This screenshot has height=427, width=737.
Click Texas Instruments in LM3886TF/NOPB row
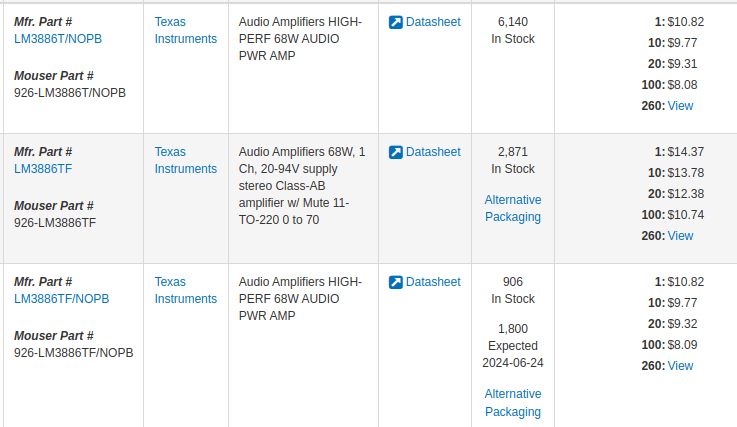point(186,291)
